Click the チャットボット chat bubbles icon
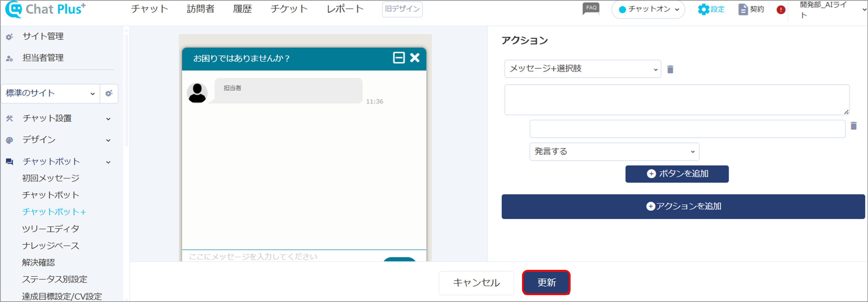 (10, 162)
